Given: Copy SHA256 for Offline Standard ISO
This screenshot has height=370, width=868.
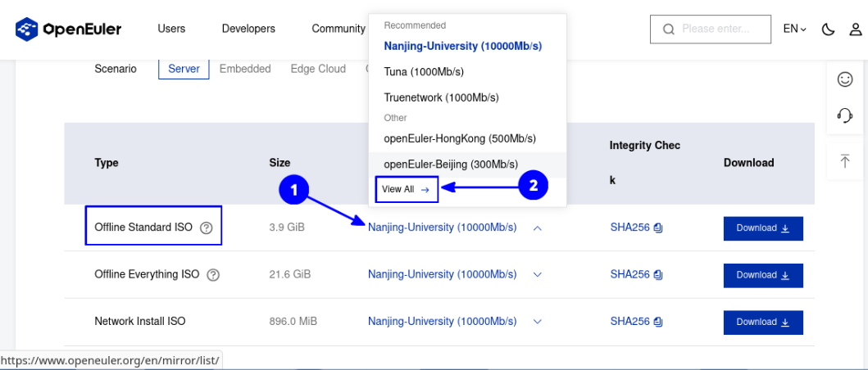Looking at the screenshot, I should 658,228.
